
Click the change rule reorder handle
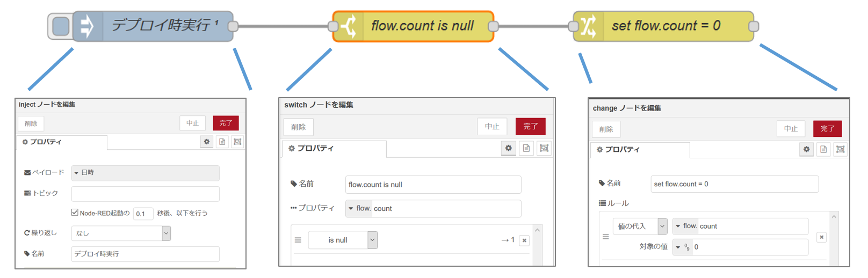[606, 237]
